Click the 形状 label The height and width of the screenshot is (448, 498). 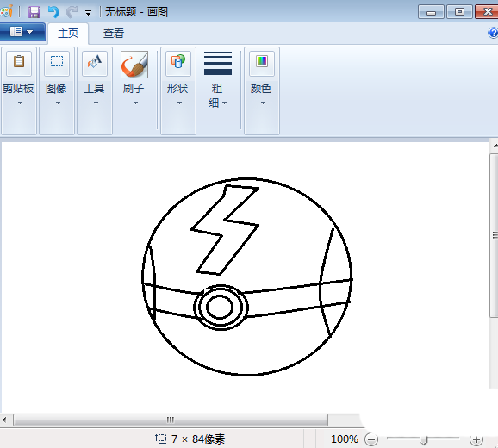[x=177, y=88]
